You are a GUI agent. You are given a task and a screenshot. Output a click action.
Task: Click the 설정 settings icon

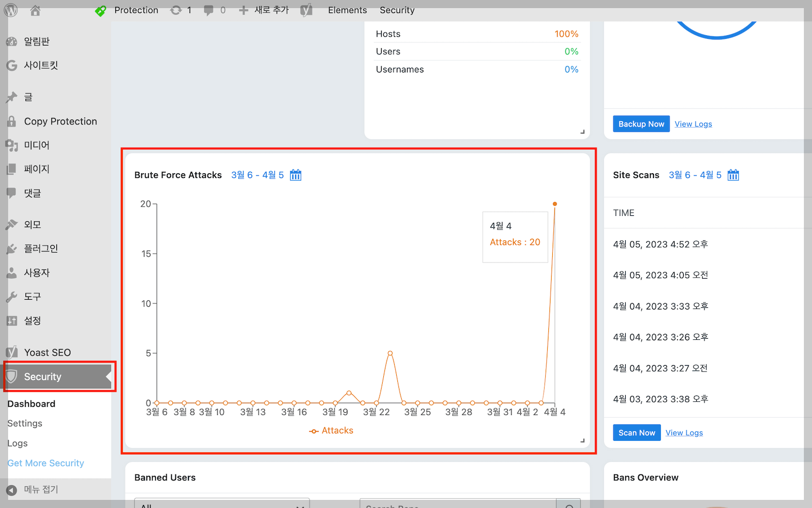[11, 321]
